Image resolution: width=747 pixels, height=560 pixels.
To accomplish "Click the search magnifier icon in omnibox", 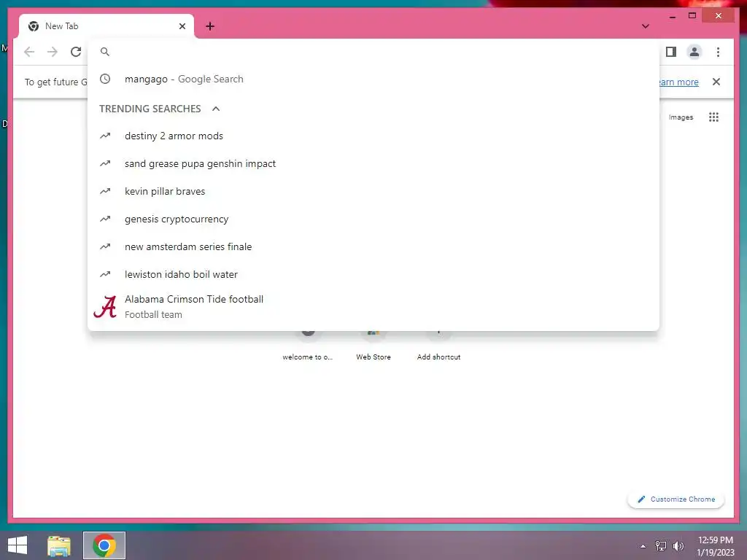I will [x=105, y=52].
